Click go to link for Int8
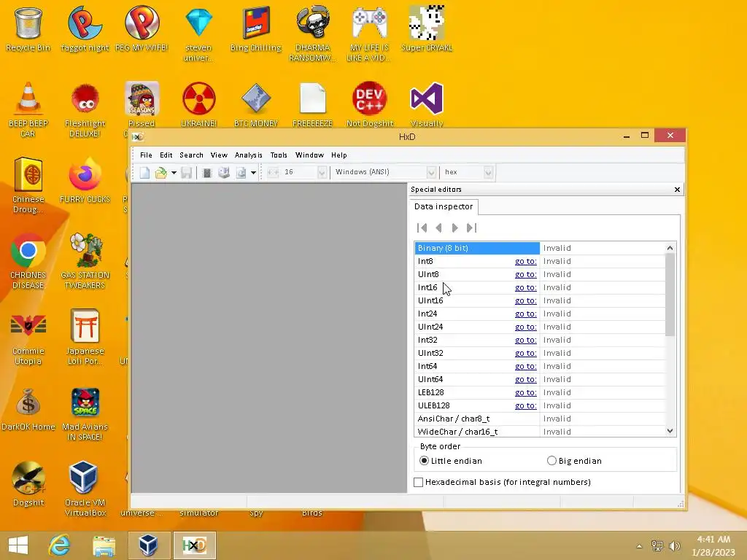This screenshot has width=747, height=560. [525, 262]
